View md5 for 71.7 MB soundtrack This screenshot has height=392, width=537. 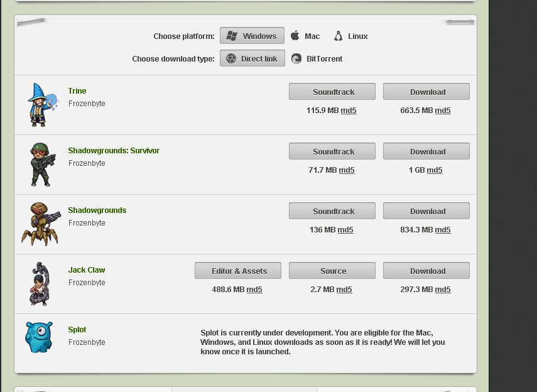347,170
